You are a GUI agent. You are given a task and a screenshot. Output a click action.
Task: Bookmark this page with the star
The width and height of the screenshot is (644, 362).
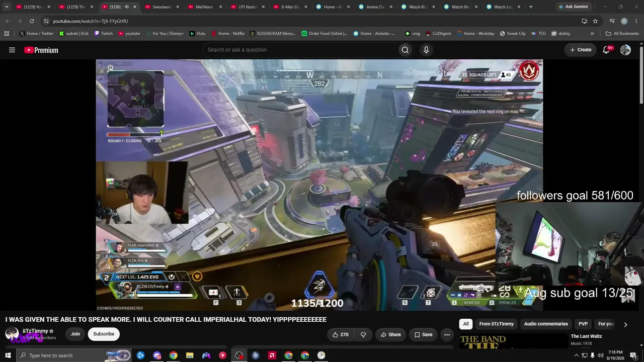595,21
